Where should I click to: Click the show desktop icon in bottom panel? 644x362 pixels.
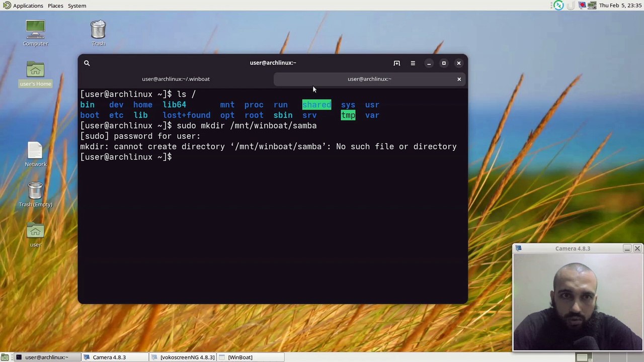pos(5,357)
